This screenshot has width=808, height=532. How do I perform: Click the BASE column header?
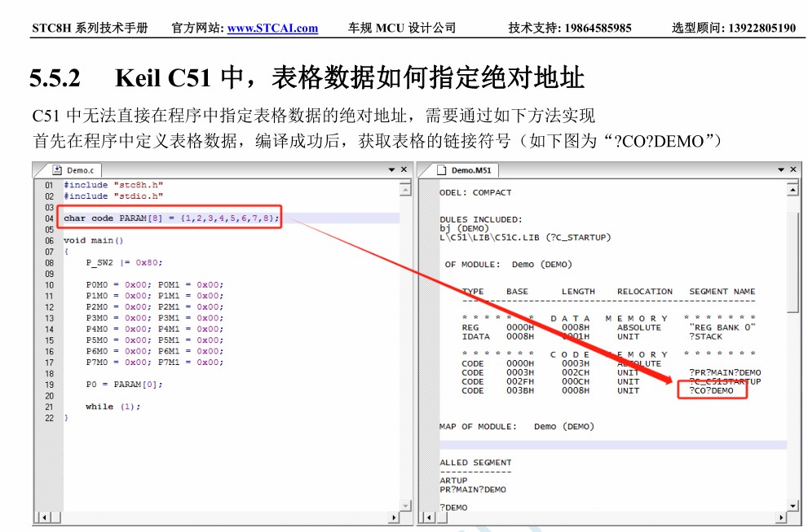point(518,292)
